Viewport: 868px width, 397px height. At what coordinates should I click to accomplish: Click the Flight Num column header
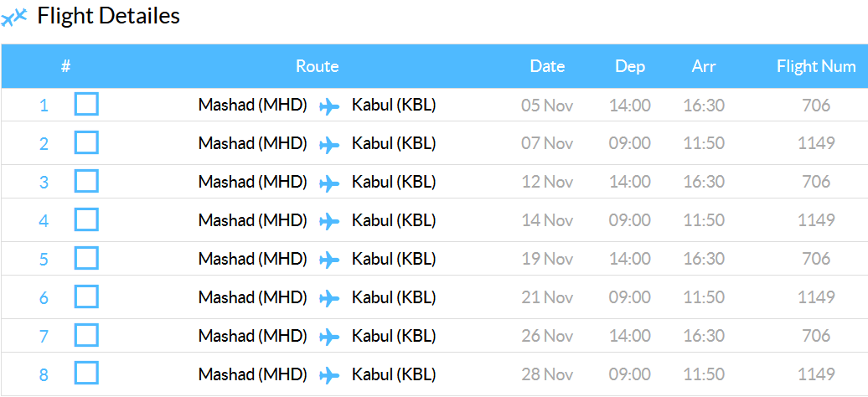click(816, 66)
